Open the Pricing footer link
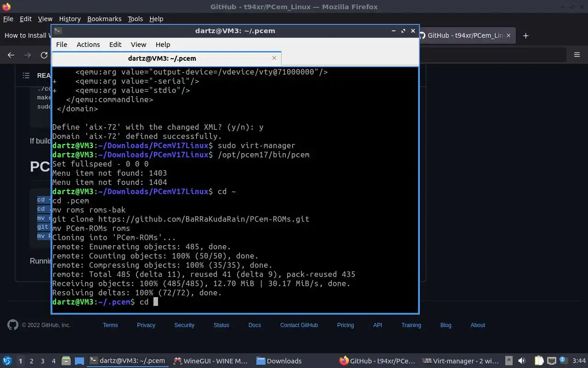This screenshot has height=368, width=588. tap(345, 325)
